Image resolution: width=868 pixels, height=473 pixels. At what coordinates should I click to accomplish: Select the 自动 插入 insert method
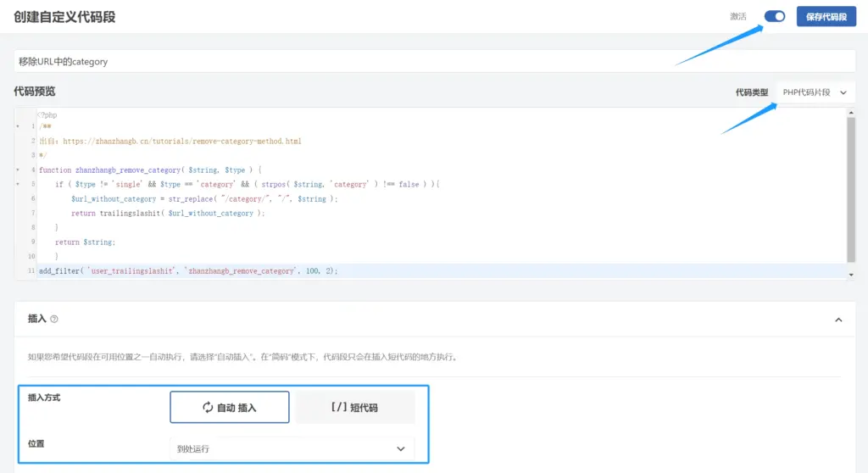[x=230, y=407]
